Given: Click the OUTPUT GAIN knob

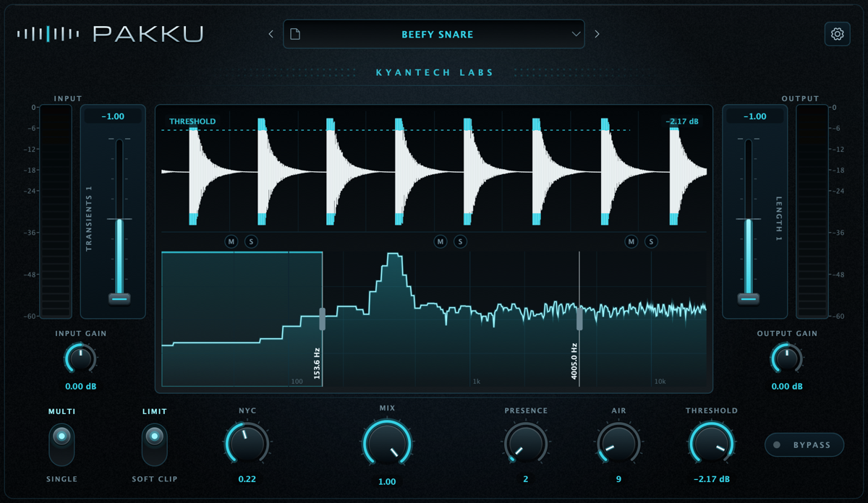Looking at the screenshot, I should point(786,359).
